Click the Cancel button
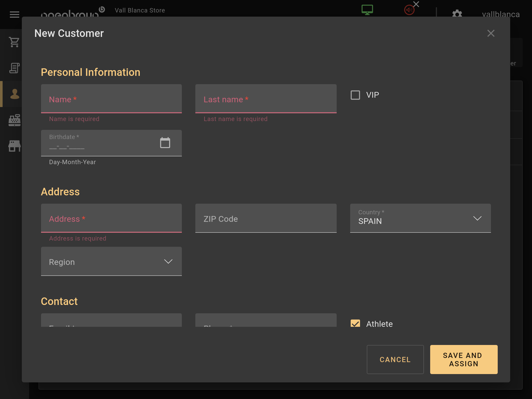 click(395, 360)
